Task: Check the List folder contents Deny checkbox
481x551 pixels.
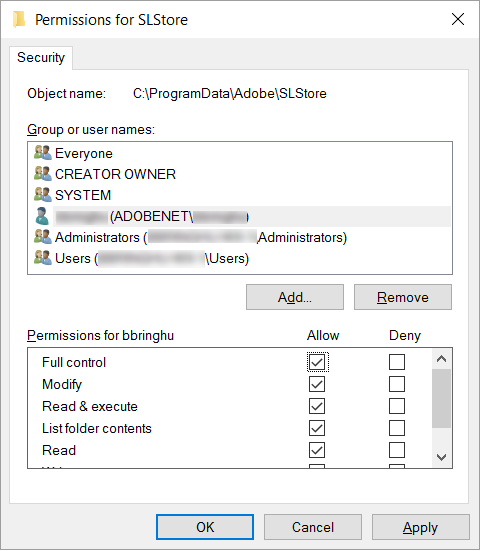Action: (x=397, y=428)
